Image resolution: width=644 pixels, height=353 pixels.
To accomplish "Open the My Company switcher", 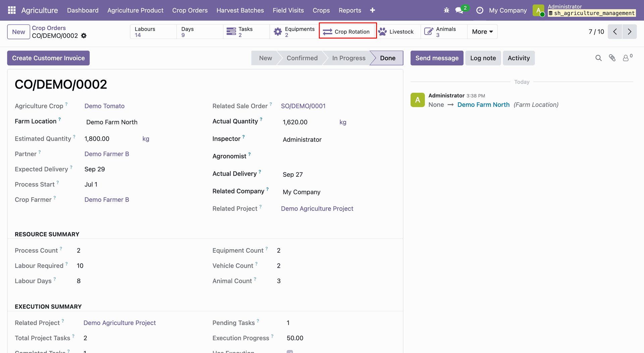I will (x=508, y=10).
